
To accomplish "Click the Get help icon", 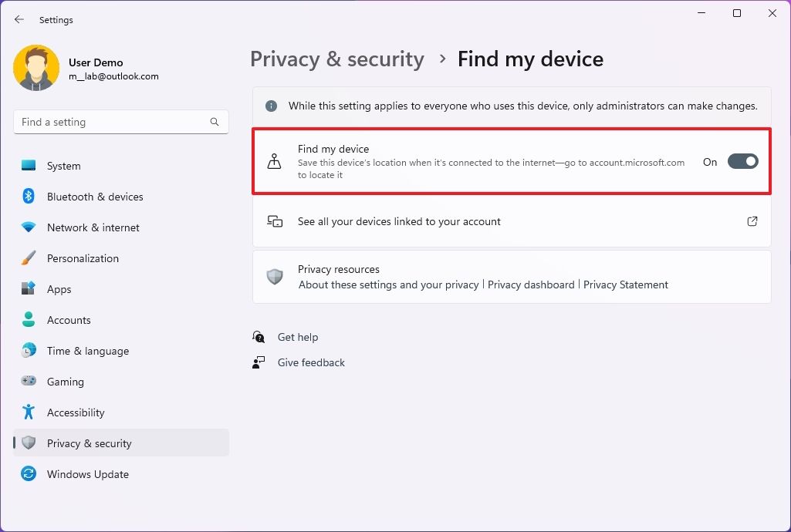I will 259,337.
